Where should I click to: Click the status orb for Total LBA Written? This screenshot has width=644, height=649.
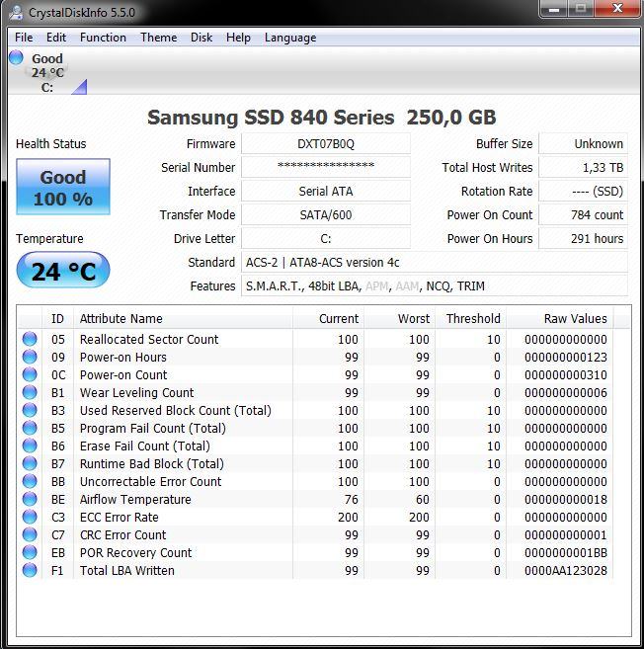pos(30,570)
